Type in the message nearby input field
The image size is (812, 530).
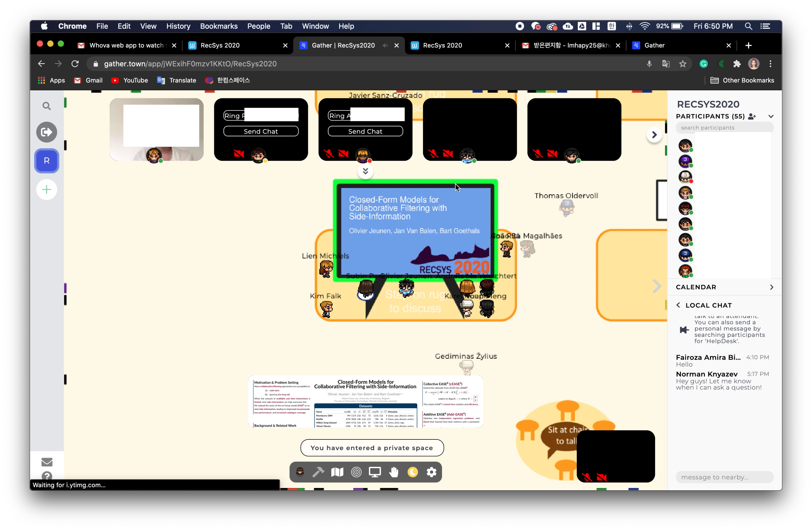(x=725, y=477)
